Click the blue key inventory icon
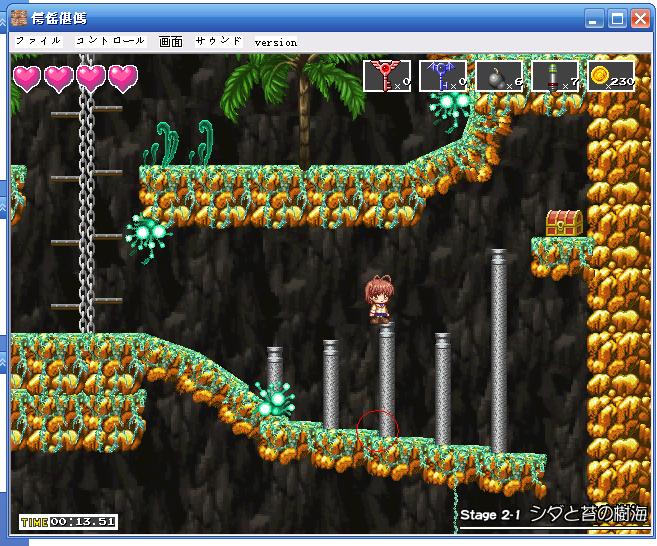This screenshot has width=657, height=546. pos(443,76)
